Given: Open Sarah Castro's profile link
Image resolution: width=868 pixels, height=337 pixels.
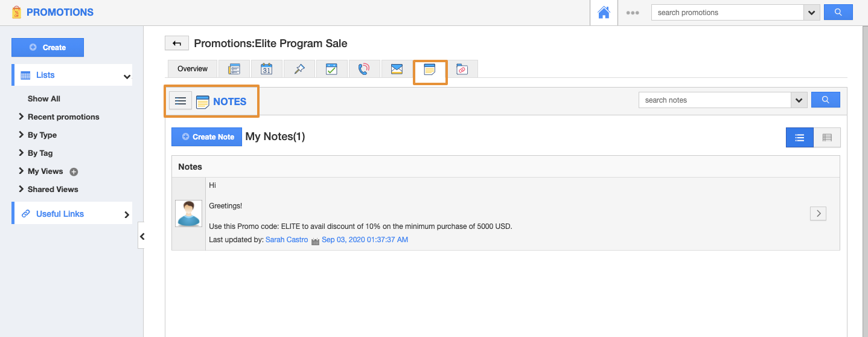Looking at the screenshot, I should pos(287,240).
